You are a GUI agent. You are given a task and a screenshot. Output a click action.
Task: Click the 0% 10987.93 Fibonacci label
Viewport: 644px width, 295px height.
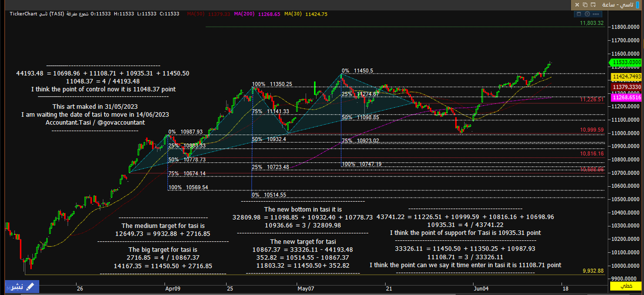[x=186, y=131]
